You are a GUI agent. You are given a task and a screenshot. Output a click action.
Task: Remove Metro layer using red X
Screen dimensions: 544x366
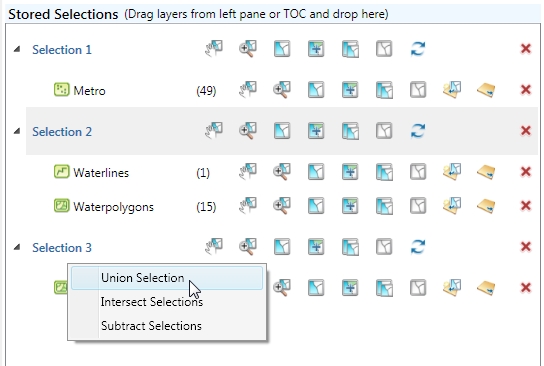pos(526,90)
